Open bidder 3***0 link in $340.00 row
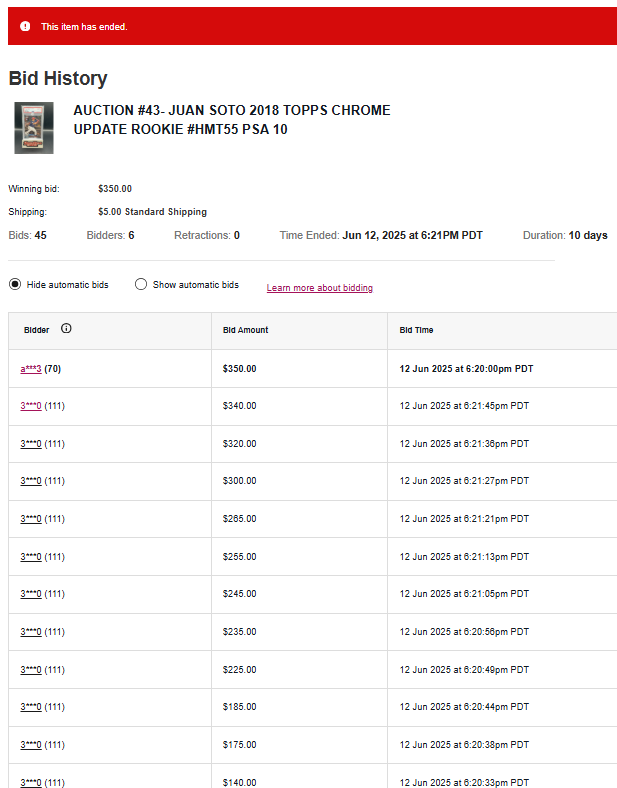This screenshot has width=617, height=788. [x=31, y=406]
